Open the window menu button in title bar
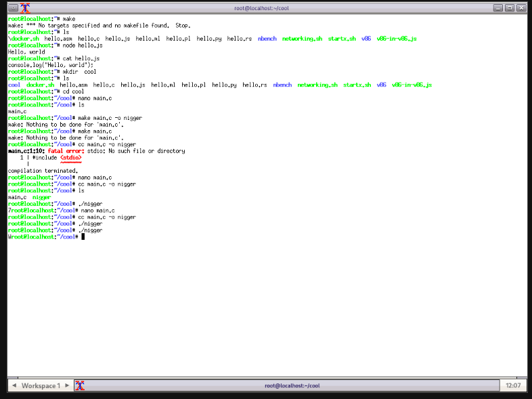 coord(12,8)
